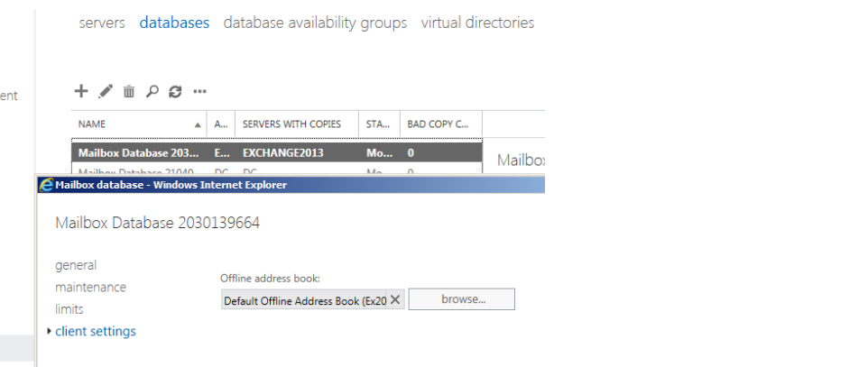Click the Internet Explorer logo in title bar
The height and width of the screenshot is (367, 868).
click(x=46, y=185)
